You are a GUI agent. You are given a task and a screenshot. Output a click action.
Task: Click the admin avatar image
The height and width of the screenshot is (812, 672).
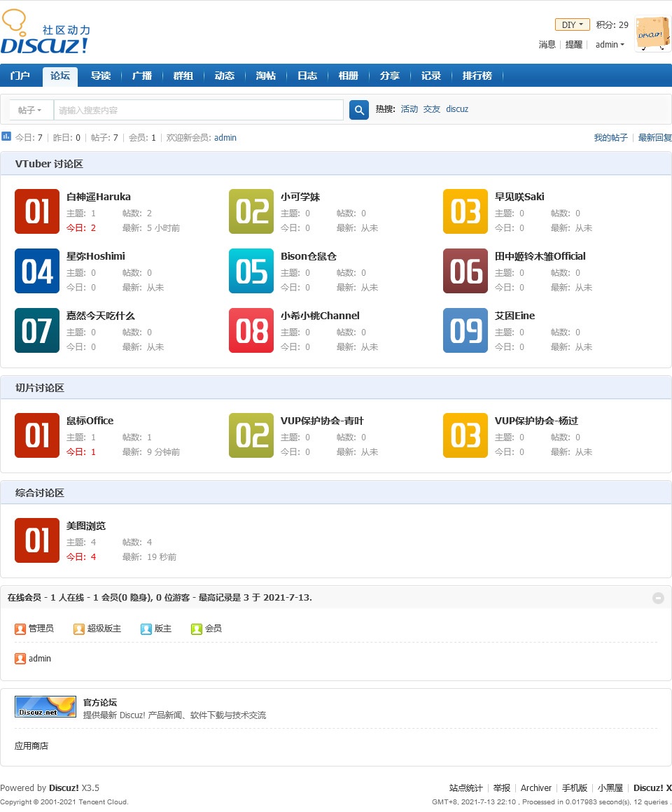click(x=652, y=34)
